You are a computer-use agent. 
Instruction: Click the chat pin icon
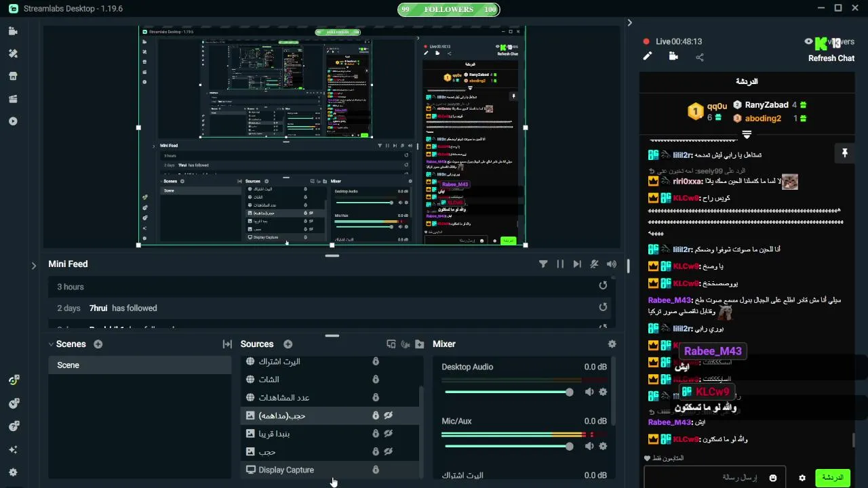click(x=844, y=154)
